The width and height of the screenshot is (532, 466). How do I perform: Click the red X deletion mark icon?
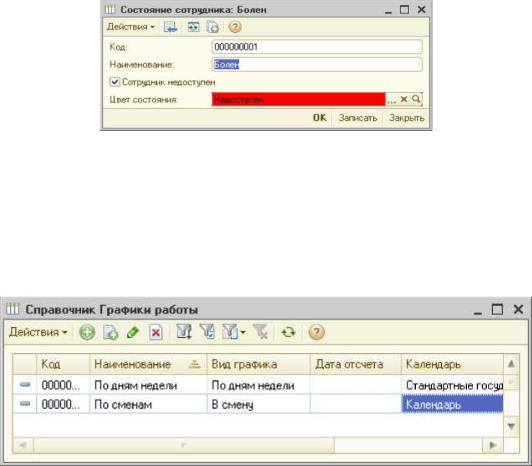tap(156, 333)
